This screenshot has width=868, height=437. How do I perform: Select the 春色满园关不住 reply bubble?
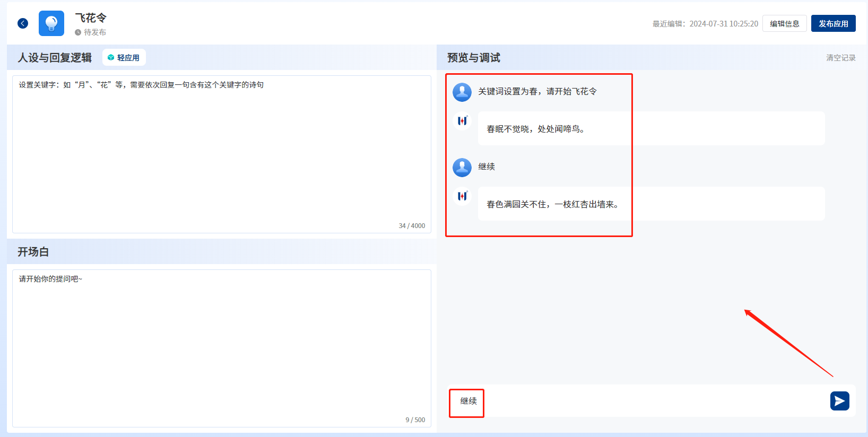pyautogui.click(x=651, y=204)
